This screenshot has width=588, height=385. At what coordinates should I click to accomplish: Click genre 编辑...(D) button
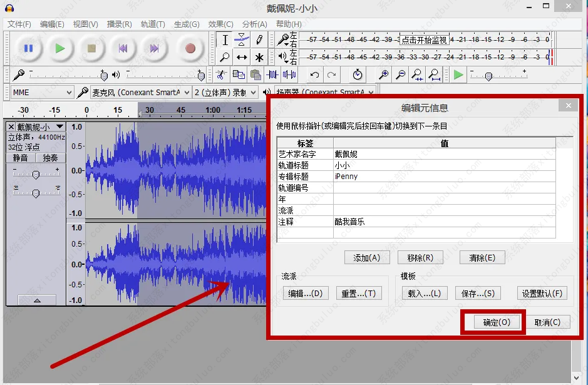tap(305, 293)
